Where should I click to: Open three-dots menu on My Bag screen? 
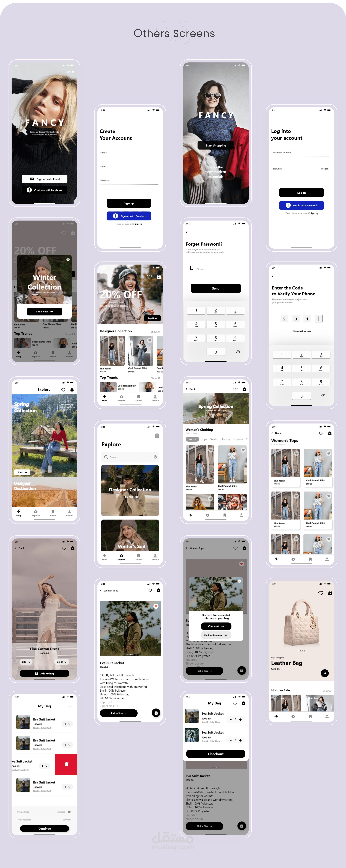click(70, 707)
